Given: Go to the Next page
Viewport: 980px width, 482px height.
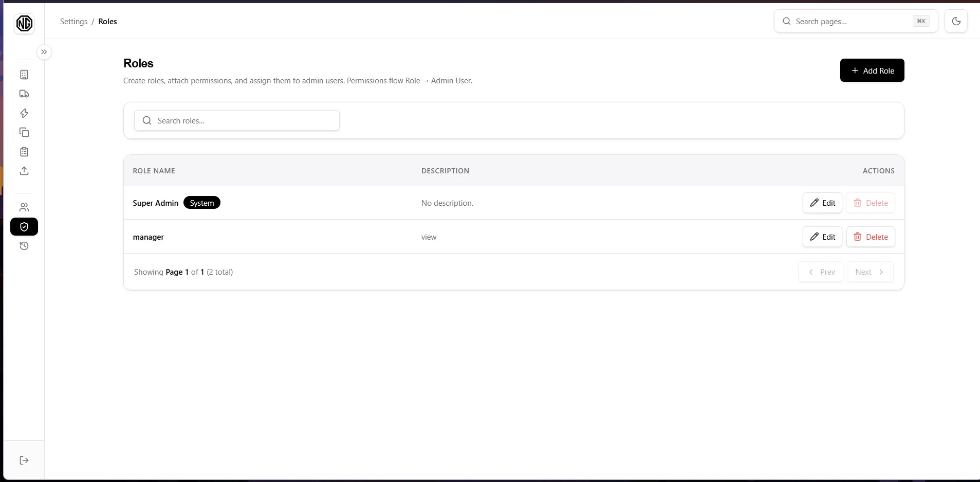Looking at the screenshot, I should tap(870, 272).
